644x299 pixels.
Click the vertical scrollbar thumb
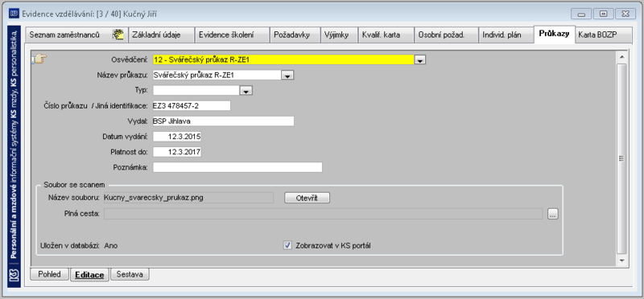point(621,158)
